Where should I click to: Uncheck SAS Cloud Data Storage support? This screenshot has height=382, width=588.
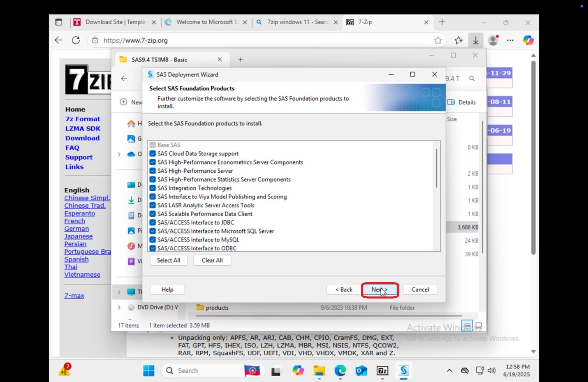point(153,153)
